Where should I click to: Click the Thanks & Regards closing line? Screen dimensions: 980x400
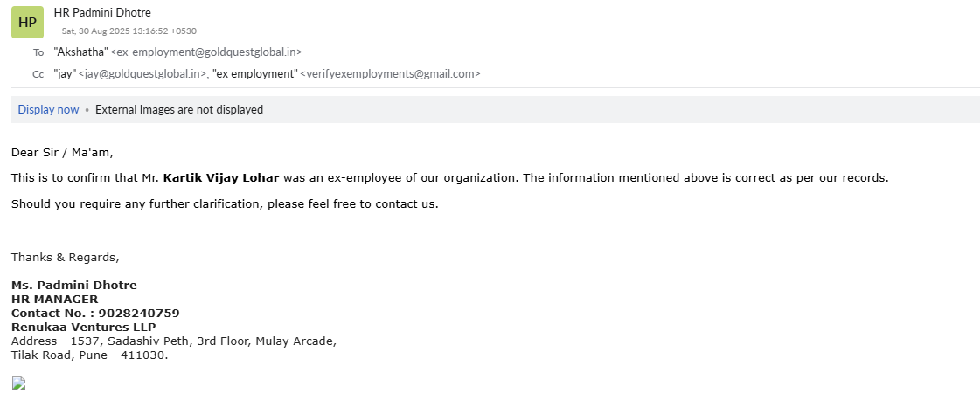(x=65, y=257)
